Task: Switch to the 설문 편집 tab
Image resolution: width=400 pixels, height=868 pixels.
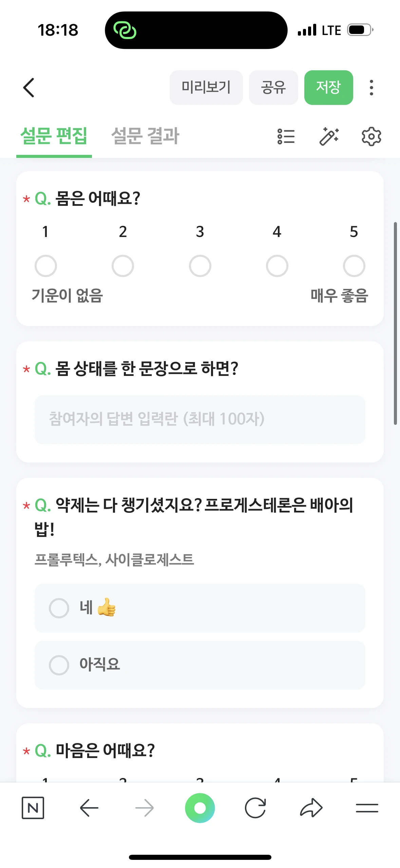Action: (x=54, y=137)
